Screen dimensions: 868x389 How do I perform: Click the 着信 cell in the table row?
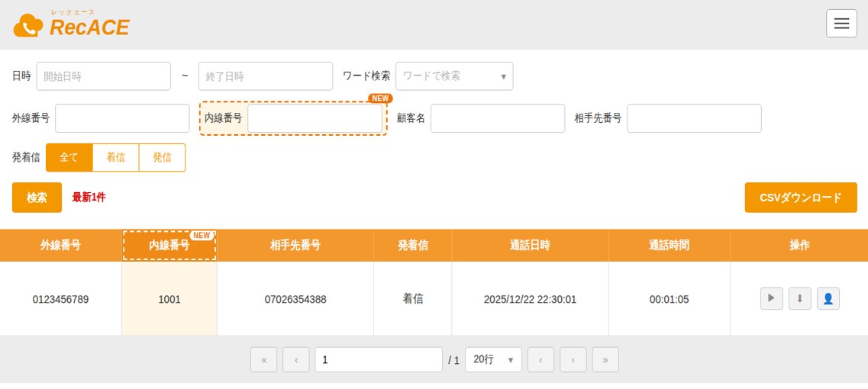[412, 299]
